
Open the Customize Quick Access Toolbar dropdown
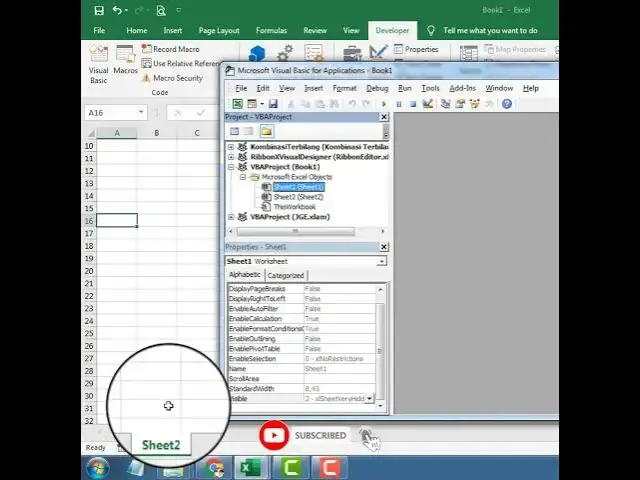point(178,11)
